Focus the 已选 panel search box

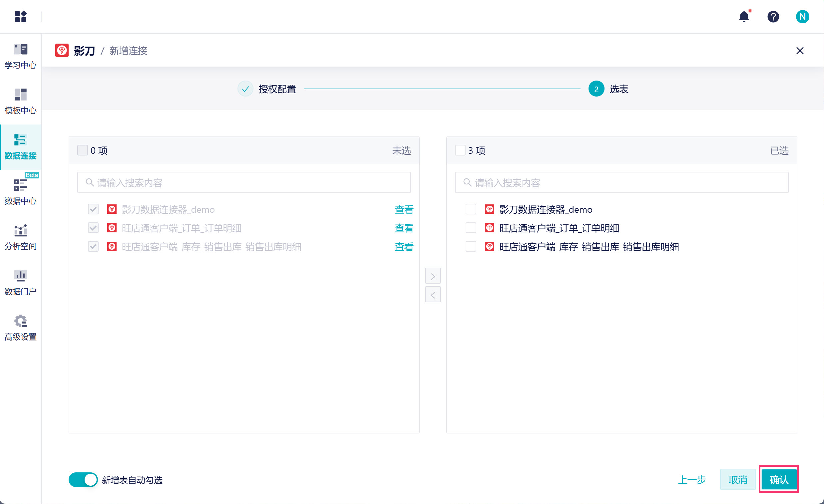coord(622,182)
